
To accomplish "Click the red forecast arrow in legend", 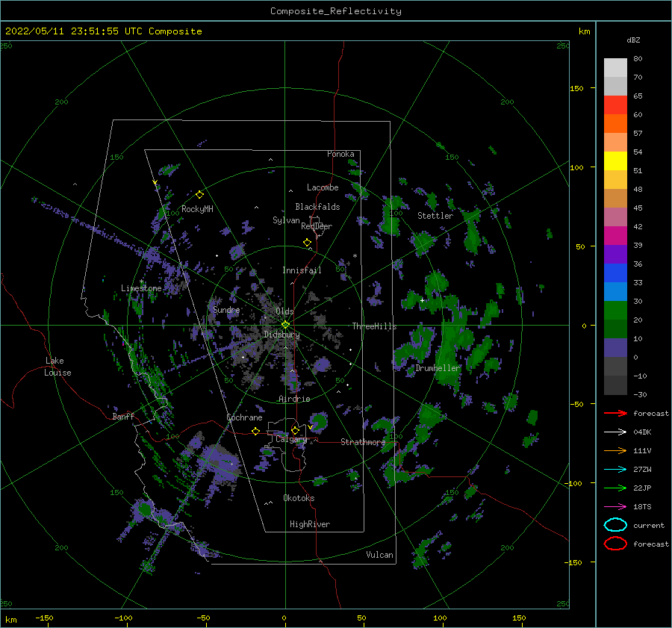I will point(615,413).
